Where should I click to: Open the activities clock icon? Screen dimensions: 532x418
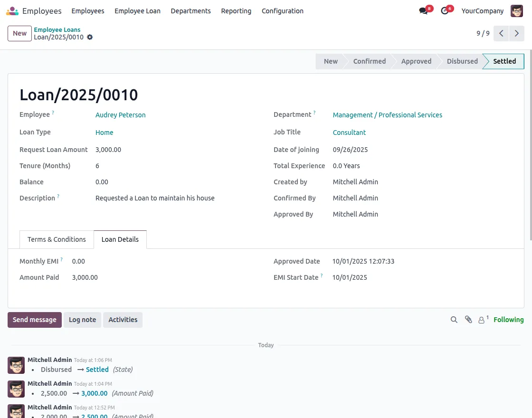click(x=445, y=11)
